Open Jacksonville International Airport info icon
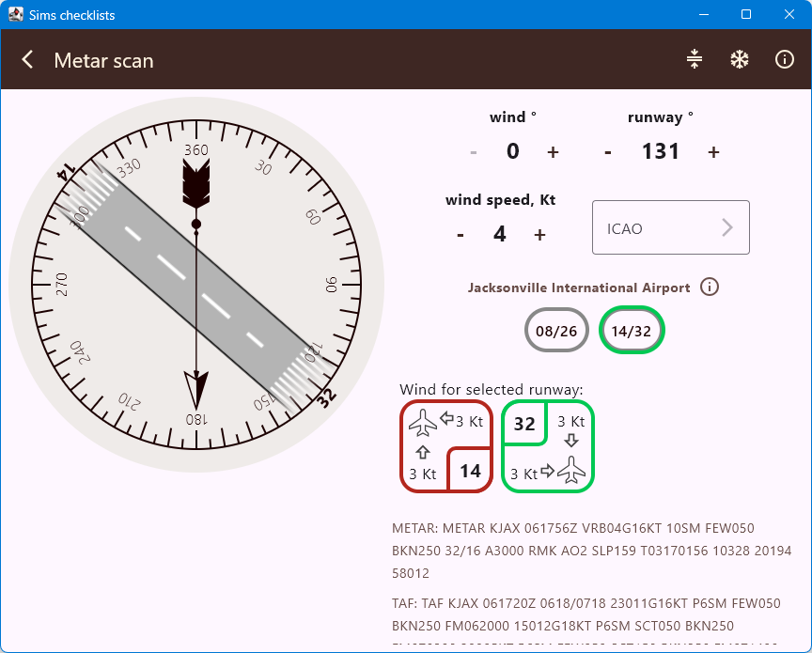Screen dimensions: 812x653 click(710, 287)
